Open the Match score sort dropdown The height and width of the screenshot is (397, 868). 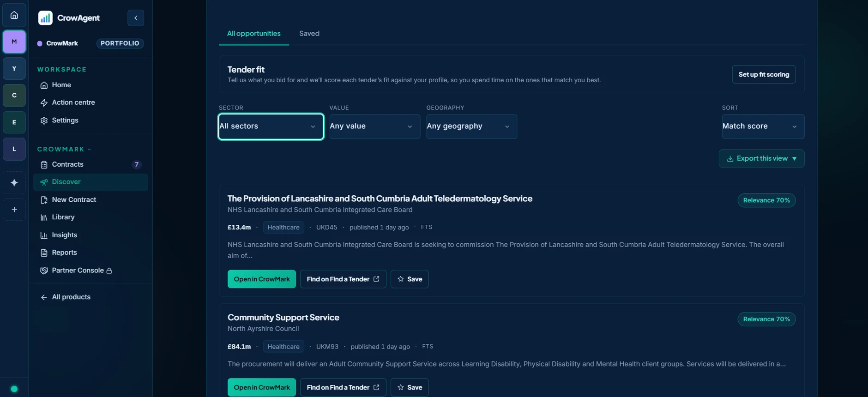click(763, 126)
